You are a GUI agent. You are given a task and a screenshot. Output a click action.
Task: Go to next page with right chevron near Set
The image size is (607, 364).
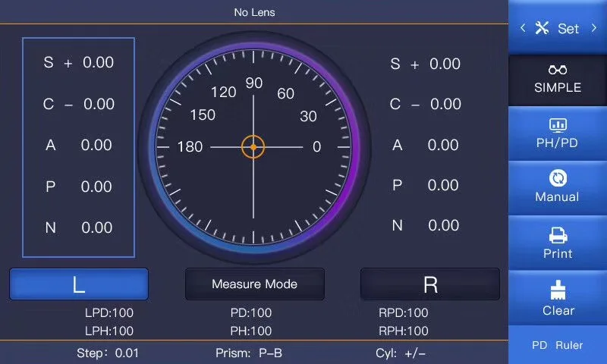click(594, 28)
